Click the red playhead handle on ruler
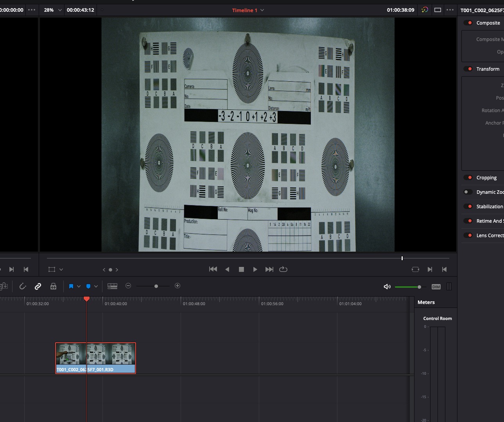Screen dimensions: 504x422 click(86, 299)
